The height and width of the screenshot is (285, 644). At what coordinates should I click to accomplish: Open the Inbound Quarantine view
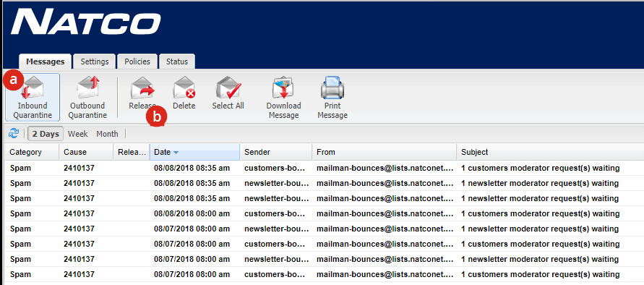33,98
